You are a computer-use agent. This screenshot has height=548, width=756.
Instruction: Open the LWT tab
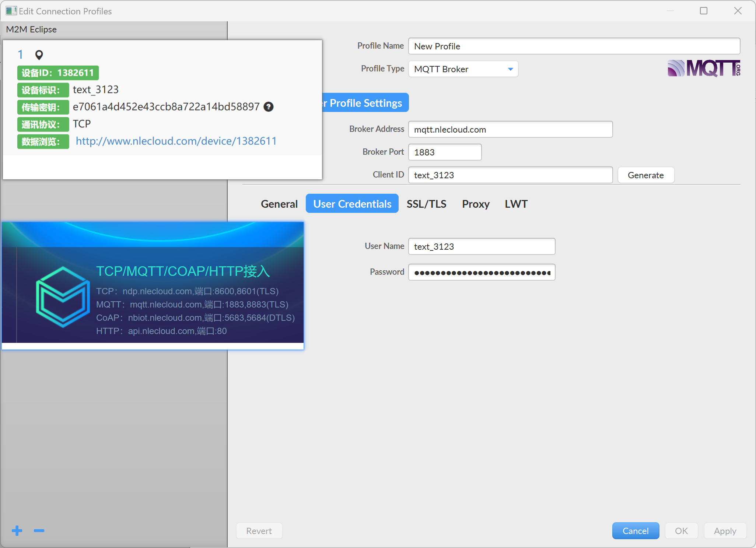516,204
